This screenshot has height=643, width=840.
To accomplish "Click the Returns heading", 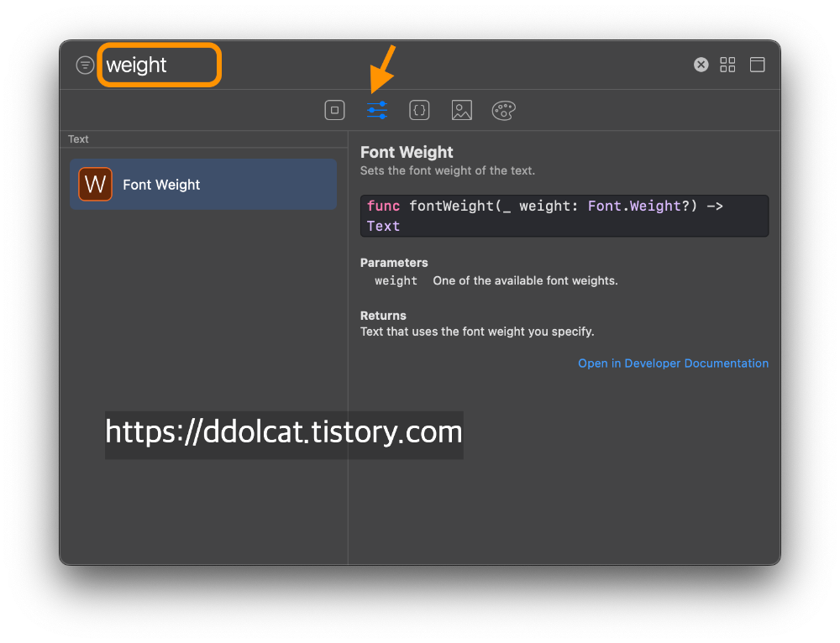I will (x=383, y=316).
